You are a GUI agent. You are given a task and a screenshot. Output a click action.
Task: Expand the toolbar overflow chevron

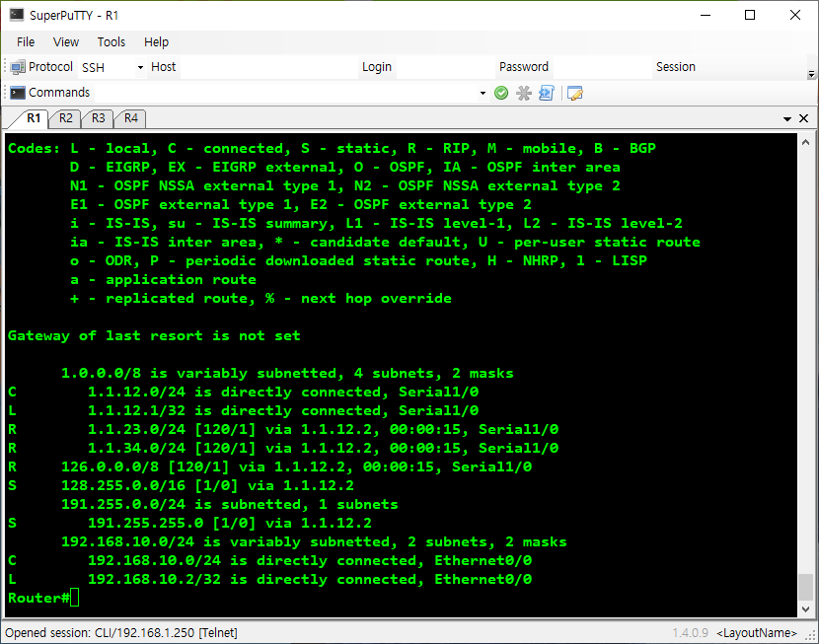pos(811,74)
